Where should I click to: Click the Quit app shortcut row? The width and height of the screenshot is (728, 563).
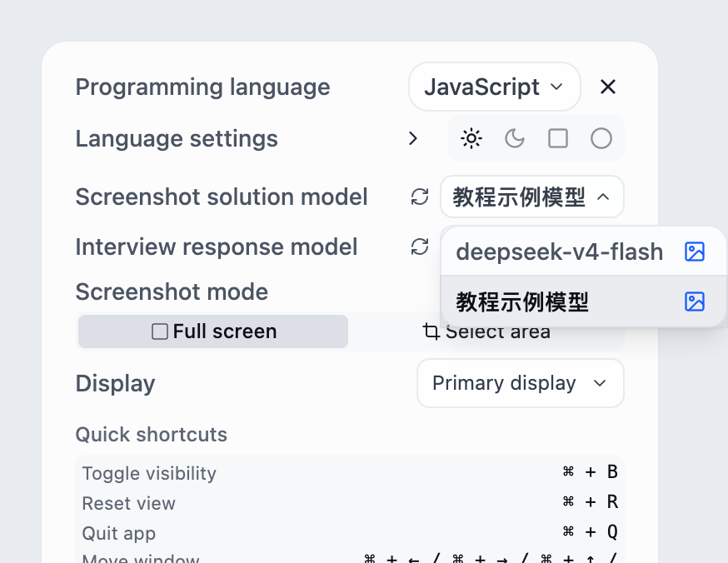coord(350,532)
